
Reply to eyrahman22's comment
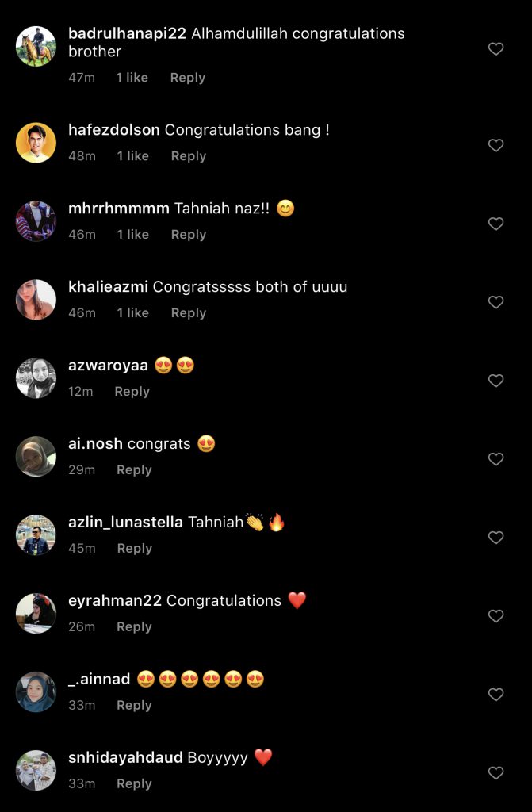[x=134, y=627]
